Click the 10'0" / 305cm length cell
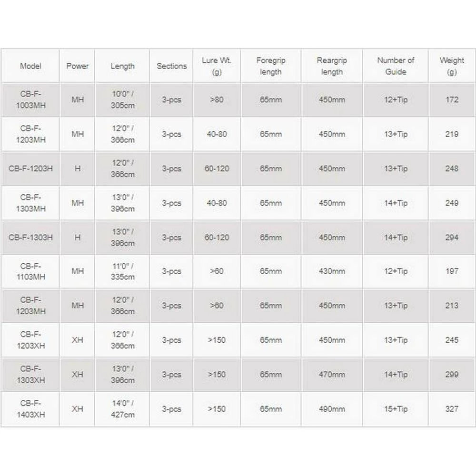The height and width of the screenshot is (476, 476). (x=122, y=100)
